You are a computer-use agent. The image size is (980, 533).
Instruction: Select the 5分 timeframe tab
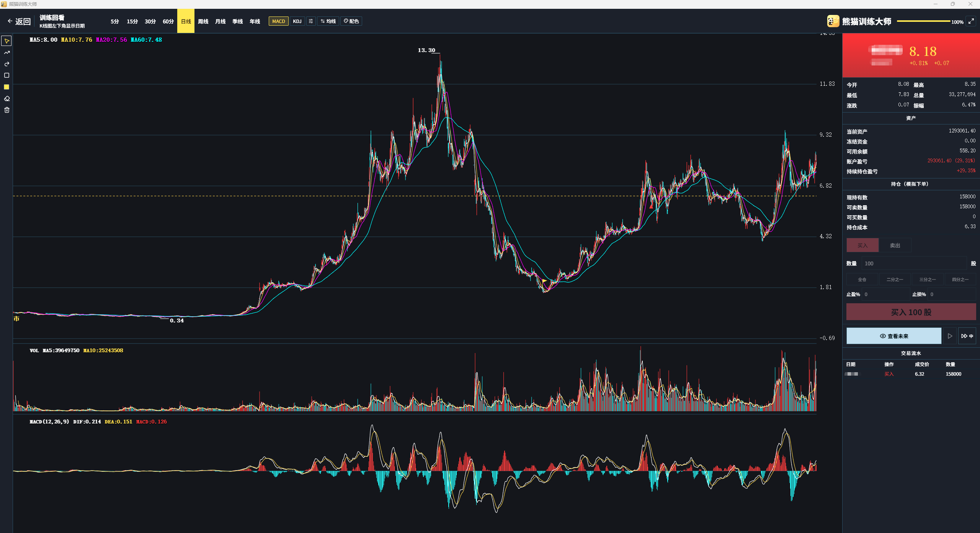coord(115,21)
